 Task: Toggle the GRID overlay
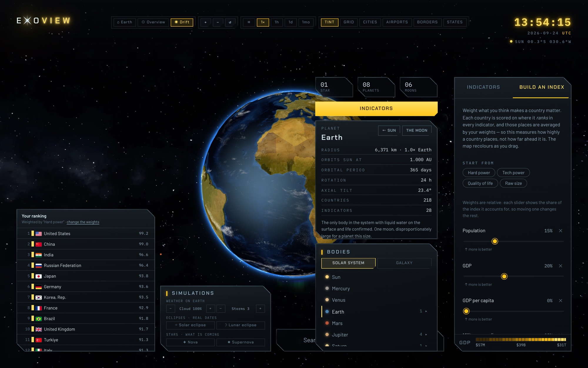pyautogui.click(x=349, y=22)
